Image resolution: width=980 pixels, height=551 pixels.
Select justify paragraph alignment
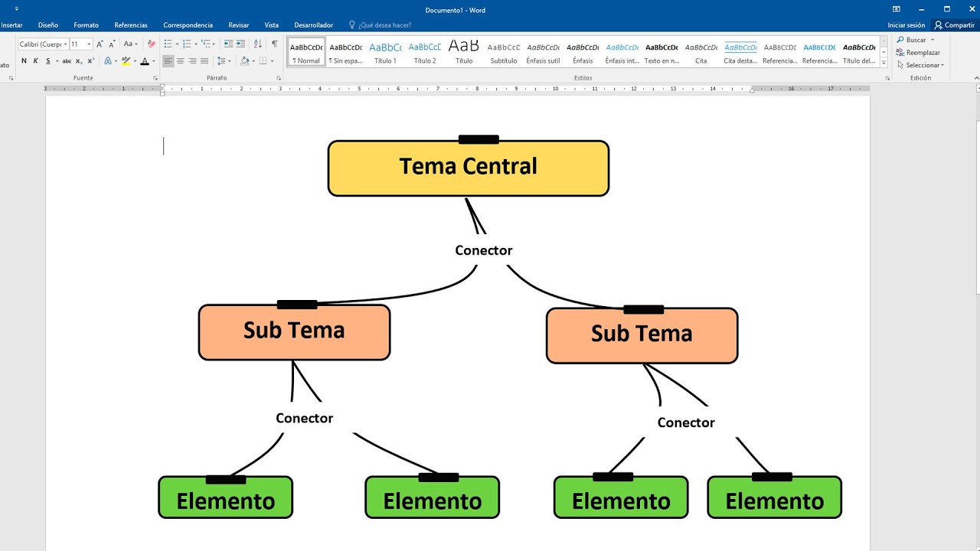(x=204, y=61)
